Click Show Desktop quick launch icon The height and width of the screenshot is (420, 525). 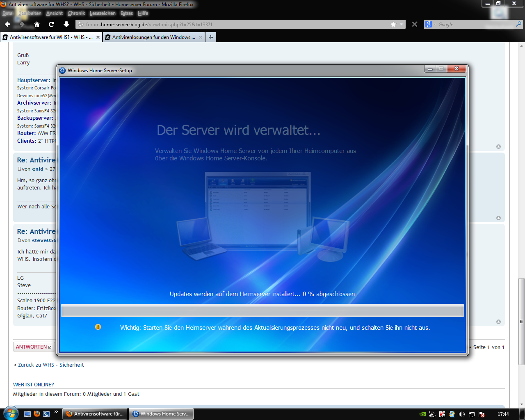click(27, 414)
